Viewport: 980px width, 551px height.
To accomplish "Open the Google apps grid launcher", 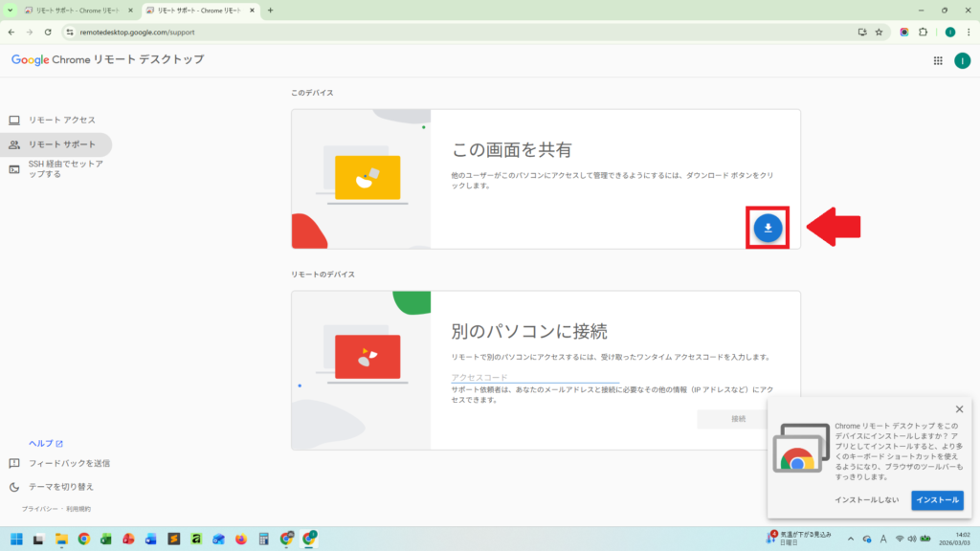I will point(937,60).
